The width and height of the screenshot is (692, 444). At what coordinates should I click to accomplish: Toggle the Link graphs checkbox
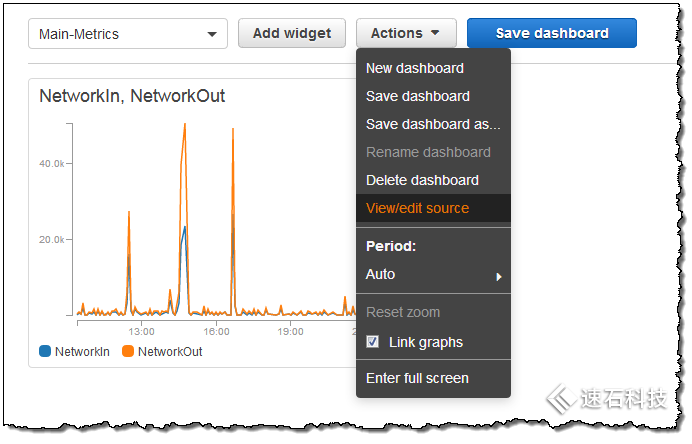click(x=373, y=342)
